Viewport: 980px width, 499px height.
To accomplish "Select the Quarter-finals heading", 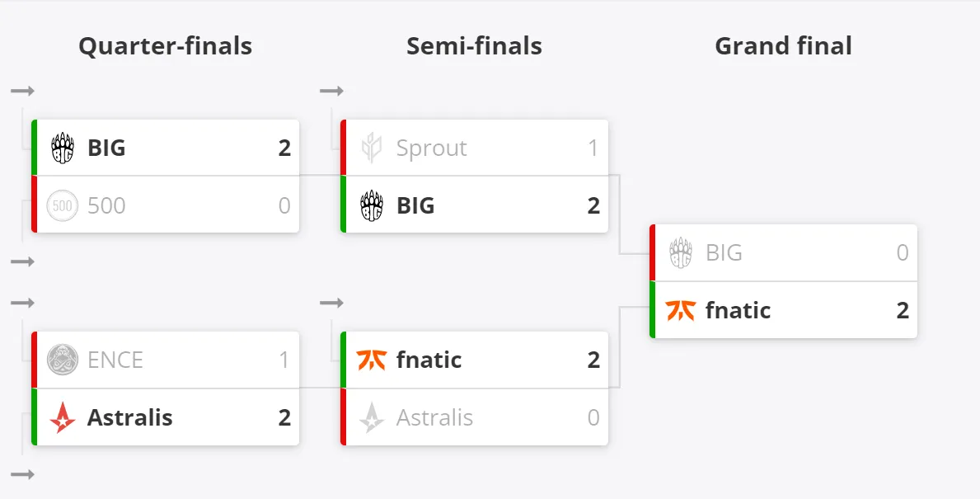I will point(165,45).
